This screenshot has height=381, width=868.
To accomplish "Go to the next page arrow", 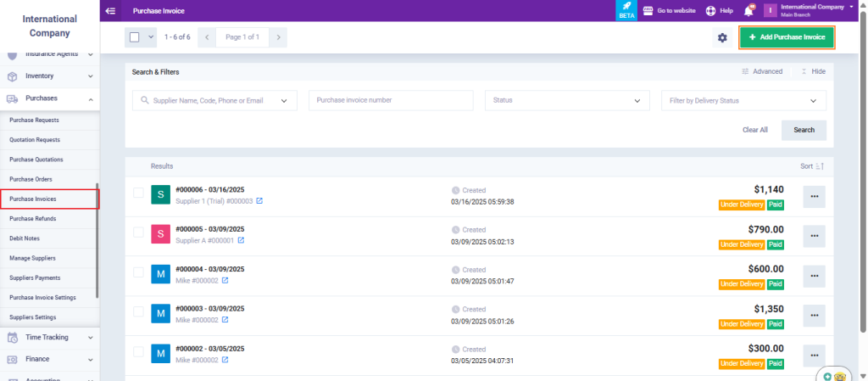I will coord(278,37).
